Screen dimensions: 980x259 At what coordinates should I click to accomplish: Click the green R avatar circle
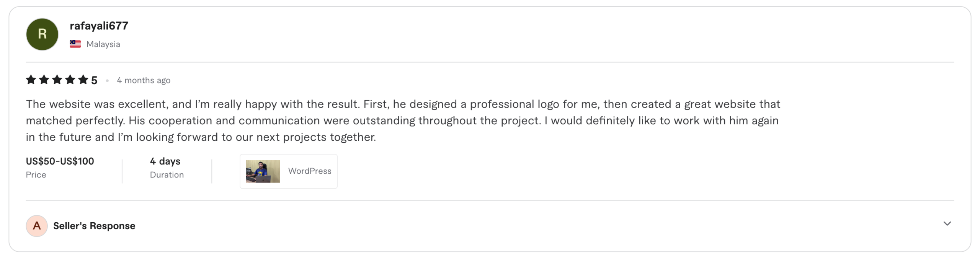tap(42, 34)
